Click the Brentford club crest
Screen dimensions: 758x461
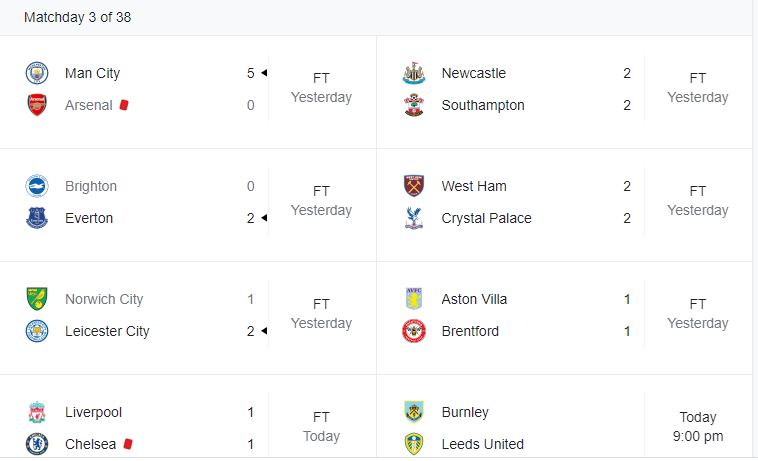coord(414,331)
